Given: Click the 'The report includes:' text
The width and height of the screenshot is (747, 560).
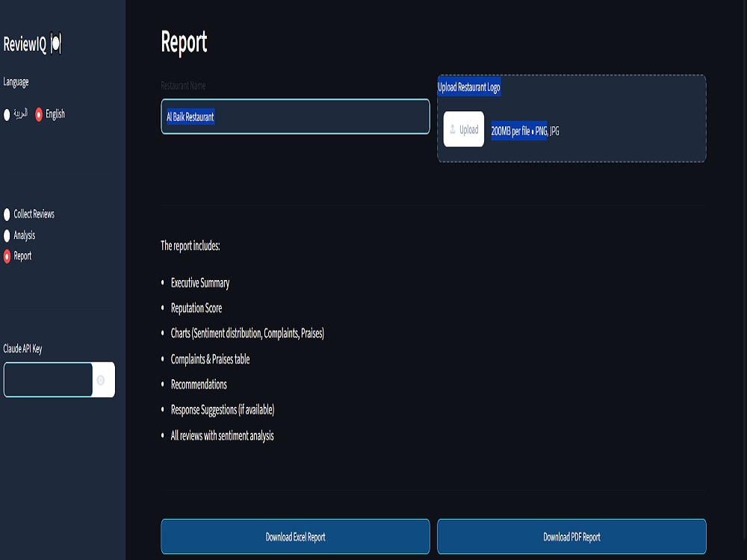Looking at the screenshot, I should pos(190,246).
